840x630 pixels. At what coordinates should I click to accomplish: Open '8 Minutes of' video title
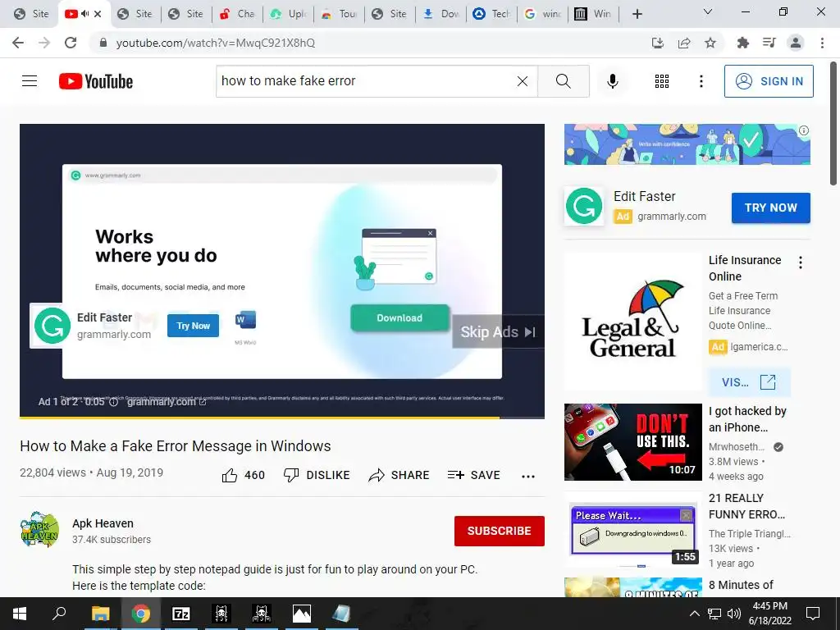[741, 585]
